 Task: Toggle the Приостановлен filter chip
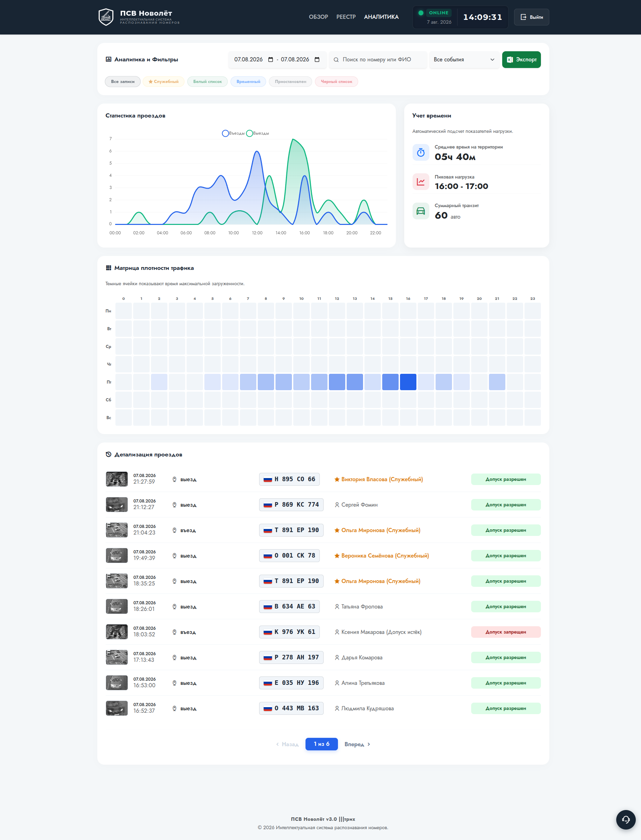pyautogui.click(x=291, y=82)
